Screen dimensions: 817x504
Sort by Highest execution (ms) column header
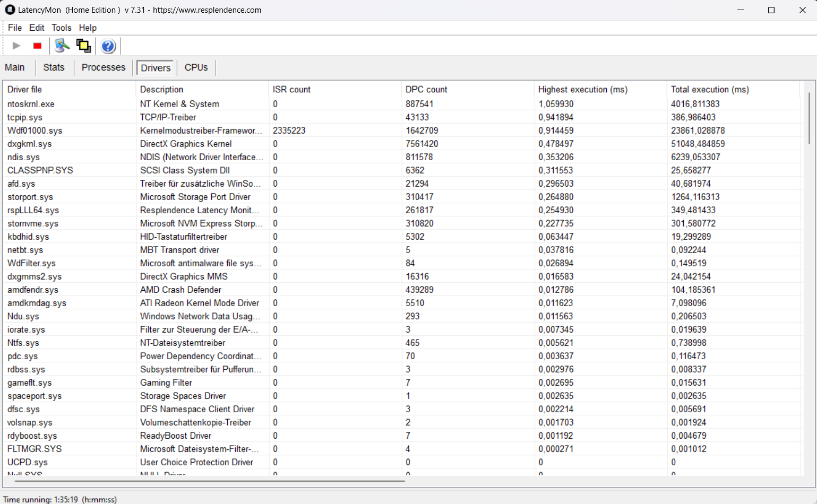(x=600, y=90)
